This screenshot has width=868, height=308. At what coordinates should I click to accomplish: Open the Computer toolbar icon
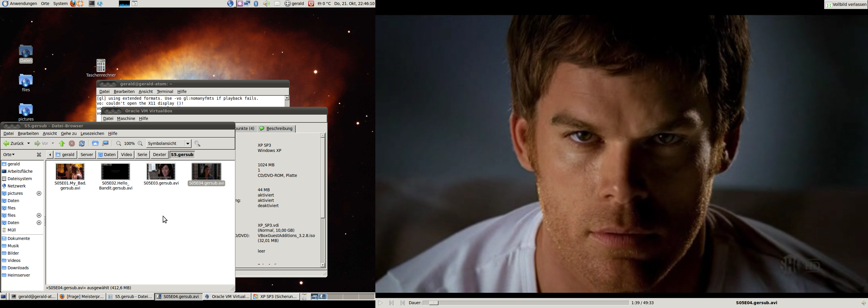(x=106, y=144)
